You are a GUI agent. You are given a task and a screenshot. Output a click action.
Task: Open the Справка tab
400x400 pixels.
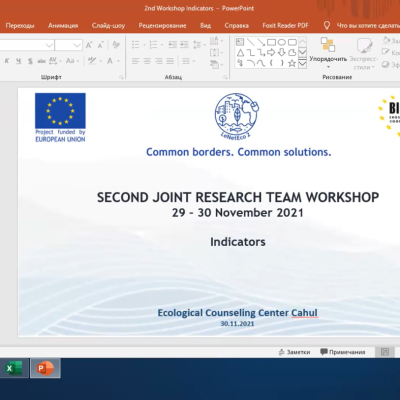[236, 26]
